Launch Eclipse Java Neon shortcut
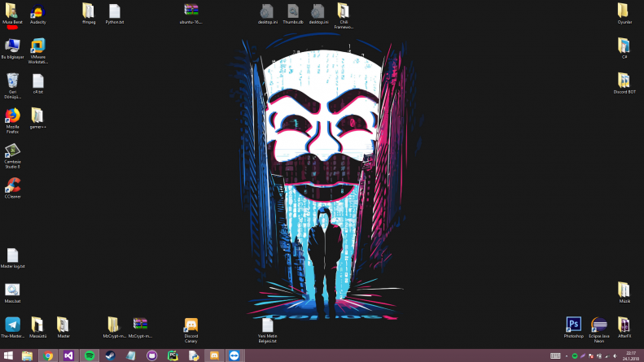Screen dimensions: 644x362 pos(599,329)
